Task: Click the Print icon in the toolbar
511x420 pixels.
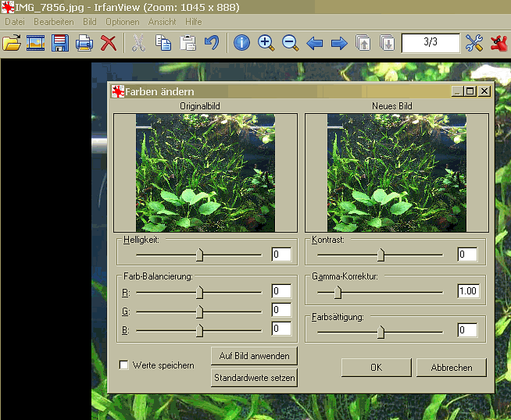Action: pos(84,43)
